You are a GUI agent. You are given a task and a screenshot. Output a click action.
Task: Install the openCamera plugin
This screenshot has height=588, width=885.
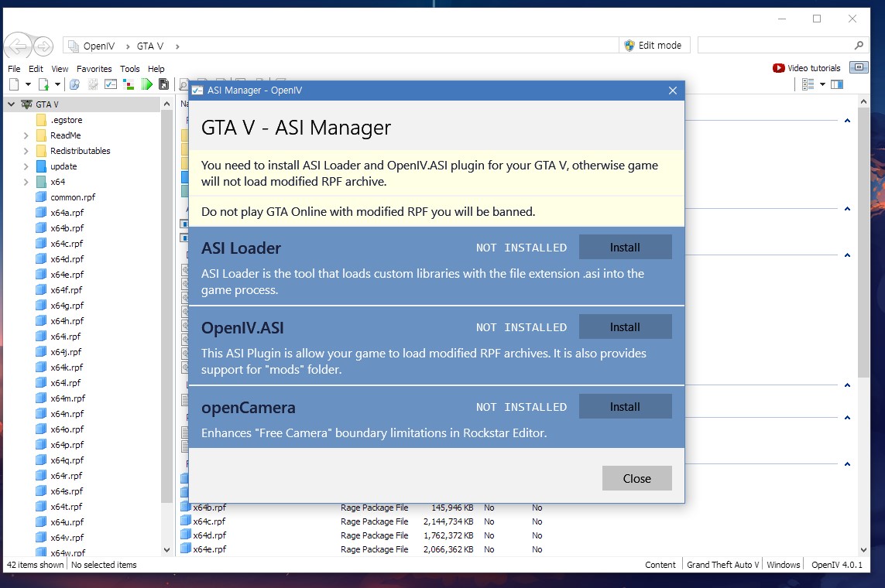click(626, 406)
